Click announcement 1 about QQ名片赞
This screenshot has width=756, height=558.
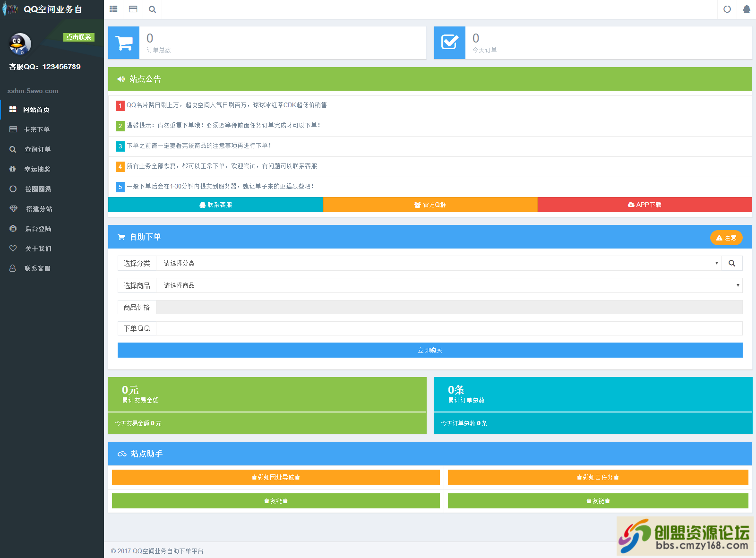(x=226, y=105)
